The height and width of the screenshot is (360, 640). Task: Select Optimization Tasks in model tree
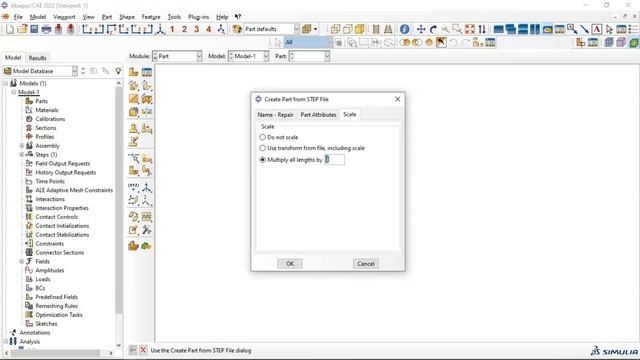click(59, 315)
